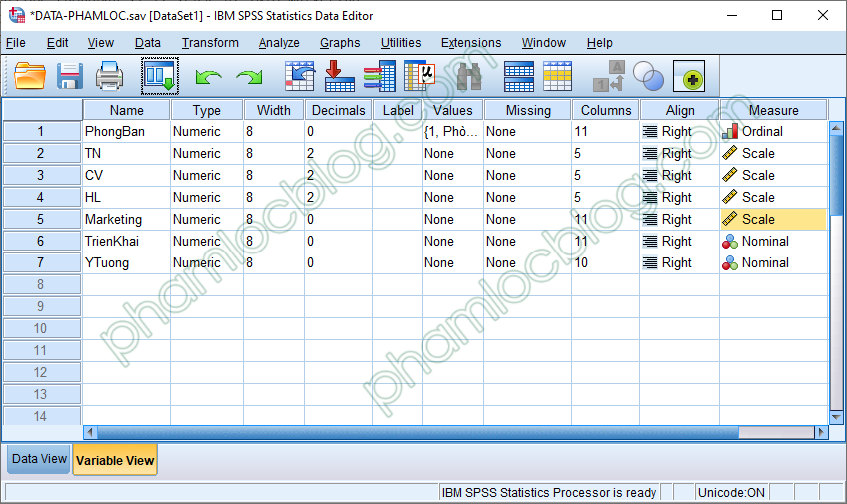This screenshot has height=504, width=847.
Task: Open the Measure cell for the PhongBan variable
Action: 773,131
